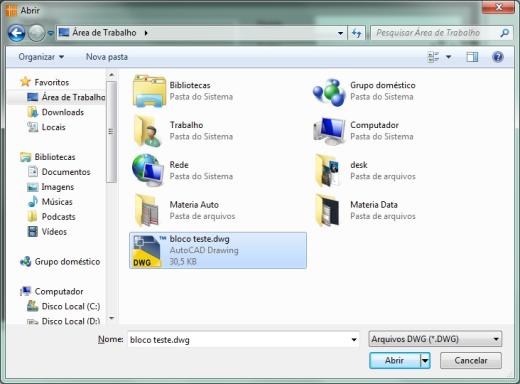The image size is (520, 384).
Task: Click the Back navigation arrow
Action: pyautogui.click(x=16, y=33)
